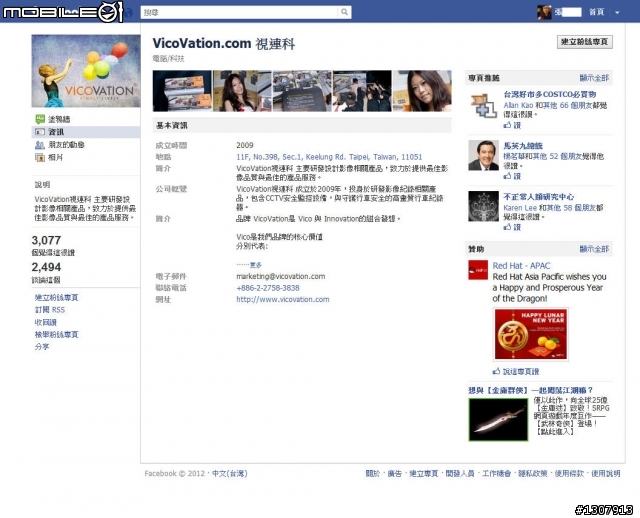Open footer 使用說明 help link
The image size is (640, 518).
tap(606, 474)
